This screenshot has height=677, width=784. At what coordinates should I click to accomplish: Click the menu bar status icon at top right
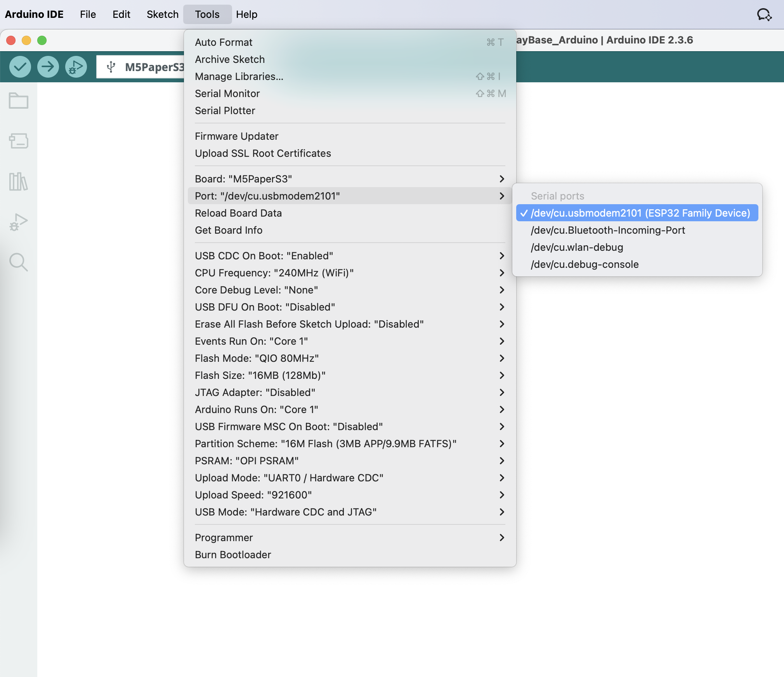pos(764,14)
